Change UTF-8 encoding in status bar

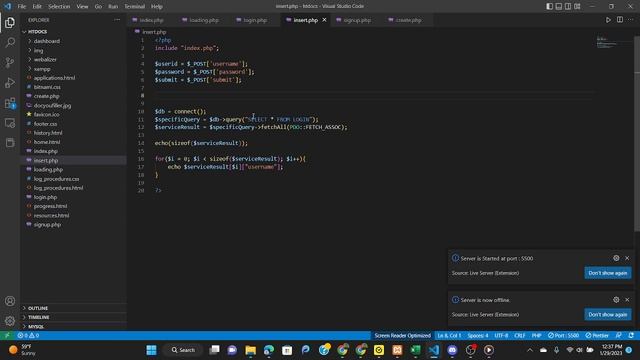point(501,336)
